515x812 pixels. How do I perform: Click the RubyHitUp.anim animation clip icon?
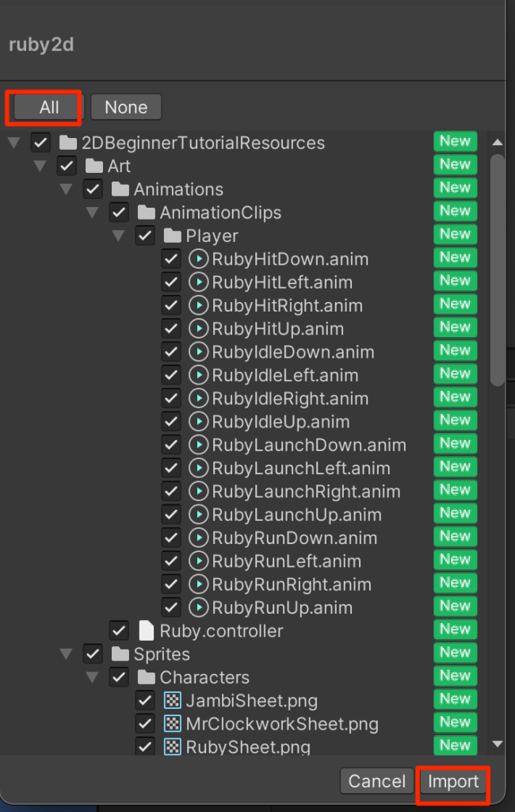click(198, 329)
